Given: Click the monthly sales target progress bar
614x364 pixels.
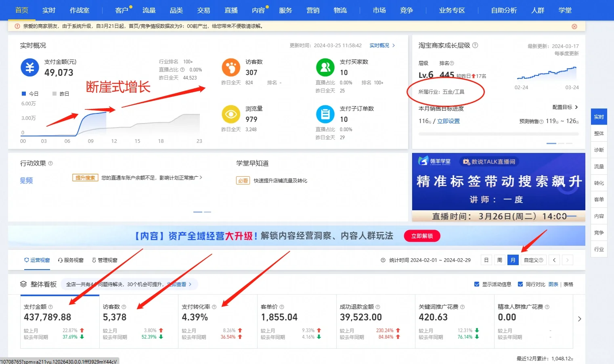Looking at the screenshot, I should pyautogui.click(x=499, y=133).
